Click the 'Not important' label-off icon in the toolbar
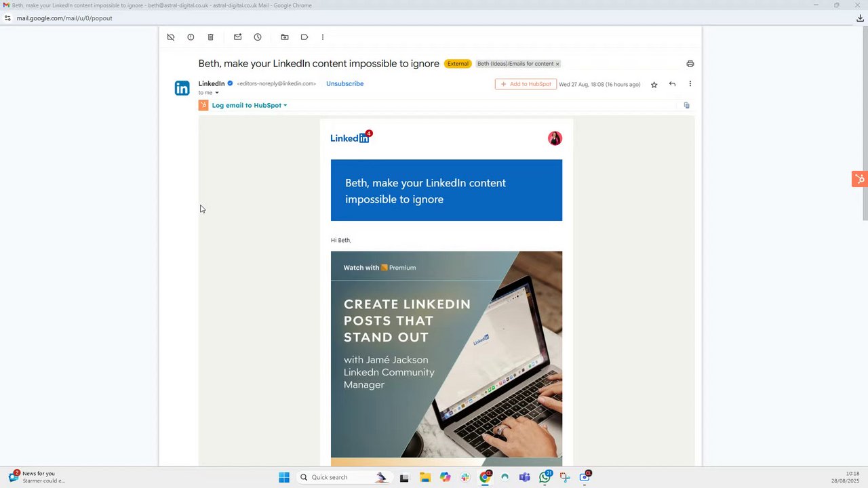868x488 pixels. pos(171,37)
